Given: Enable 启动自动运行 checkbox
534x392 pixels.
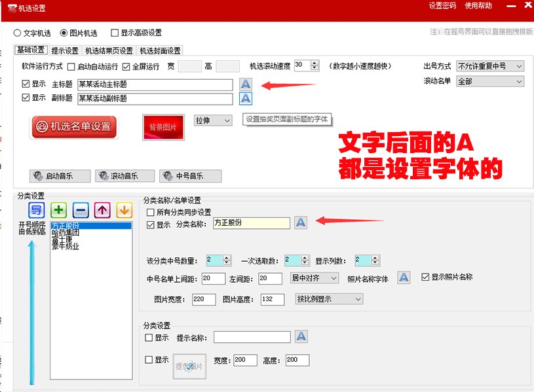Looking at the screenshot, I should pyautogui.click(x=71, y=66).
